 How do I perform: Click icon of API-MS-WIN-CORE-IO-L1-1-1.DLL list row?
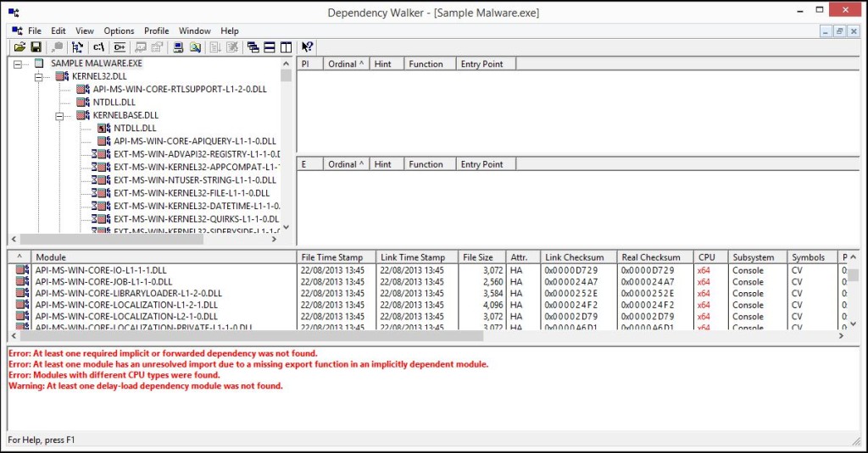22,270
